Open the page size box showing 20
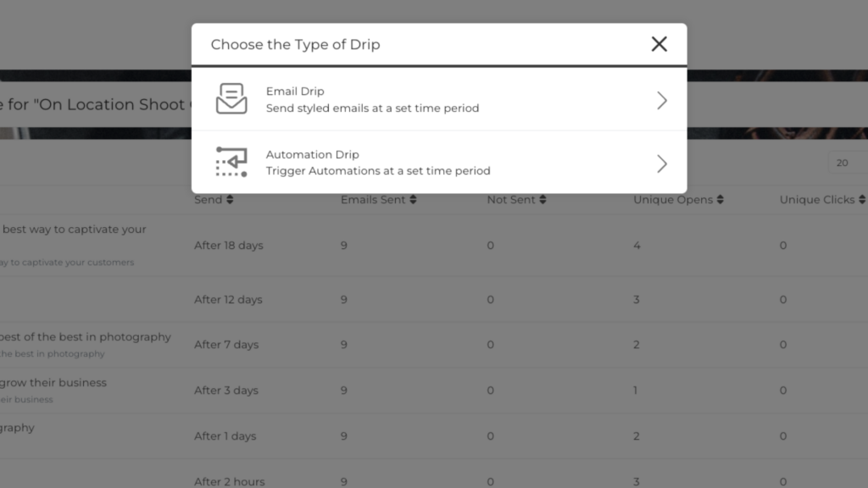Image resolution: width=868 pixels, height=488 pixels. (848, 163)
